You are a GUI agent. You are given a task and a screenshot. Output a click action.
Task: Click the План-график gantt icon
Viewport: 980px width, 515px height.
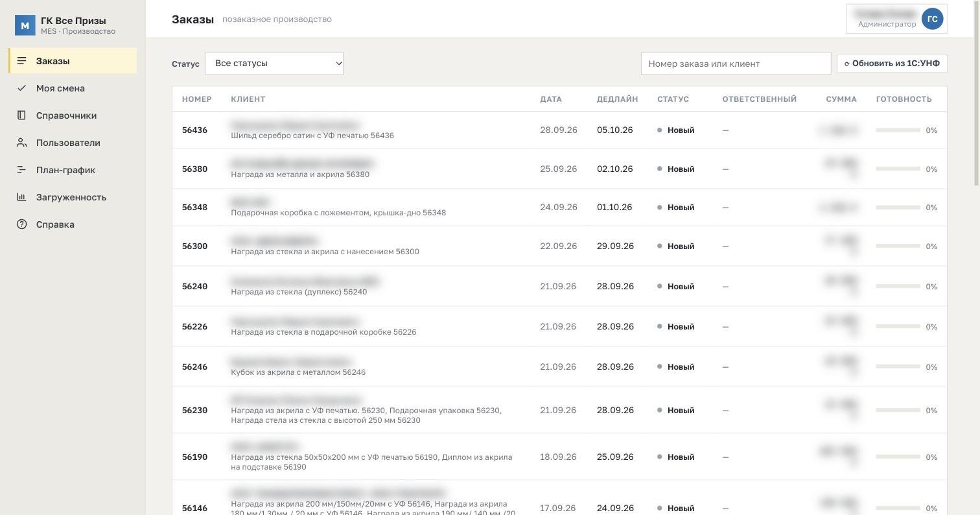click(x=22, y=170)
